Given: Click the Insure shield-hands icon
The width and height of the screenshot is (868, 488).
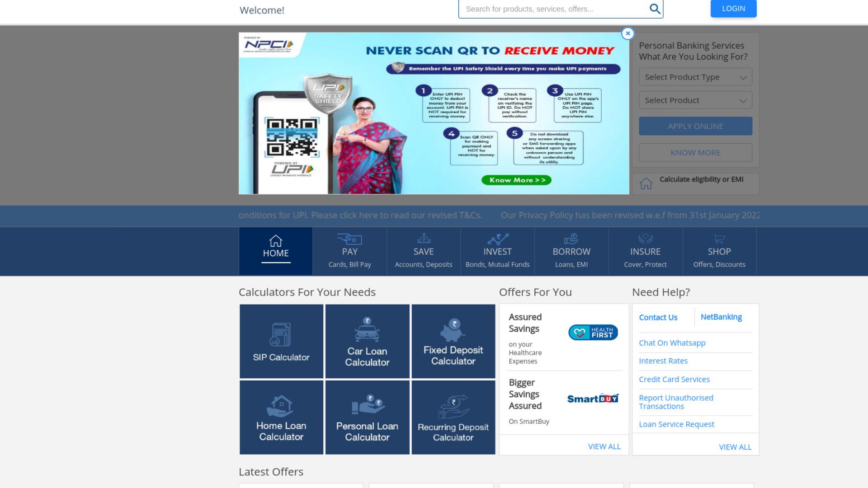Looking at the screenshot, I should click(646, 239).
